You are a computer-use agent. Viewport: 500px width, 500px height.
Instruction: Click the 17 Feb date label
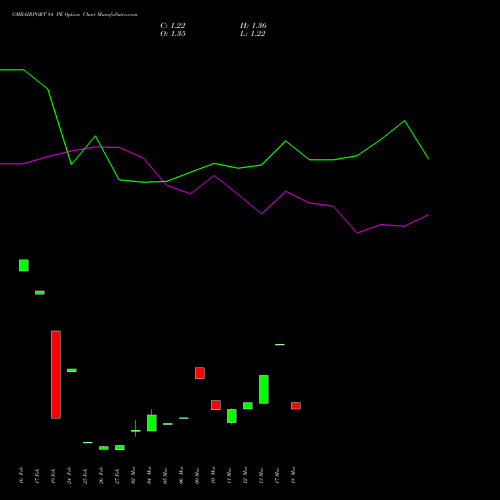point(37,475)
